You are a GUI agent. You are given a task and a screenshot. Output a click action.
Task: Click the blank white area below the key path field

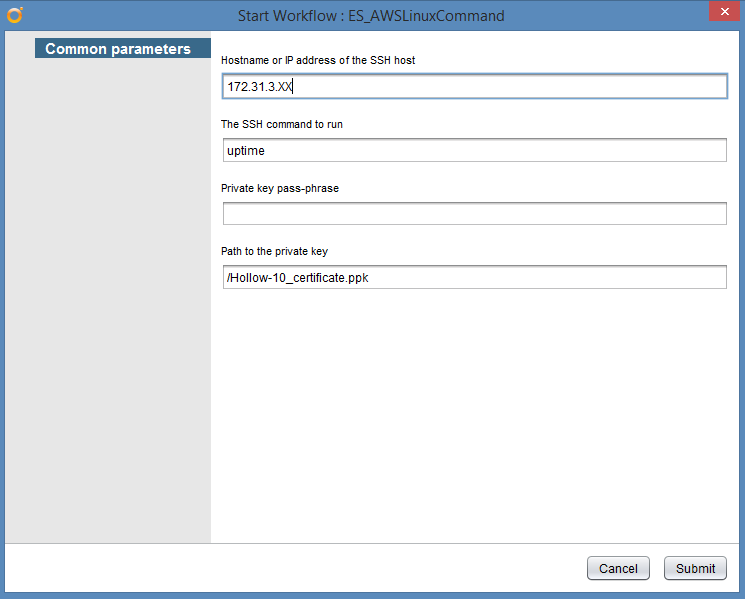pyautogui.click(x=474, y=410)
